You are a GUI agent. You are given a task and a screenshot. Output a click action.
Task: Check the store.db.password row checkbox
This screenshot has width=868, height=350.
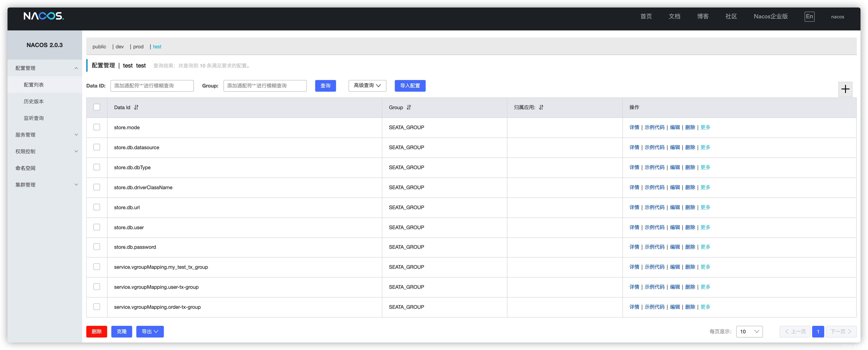[97, 247]
